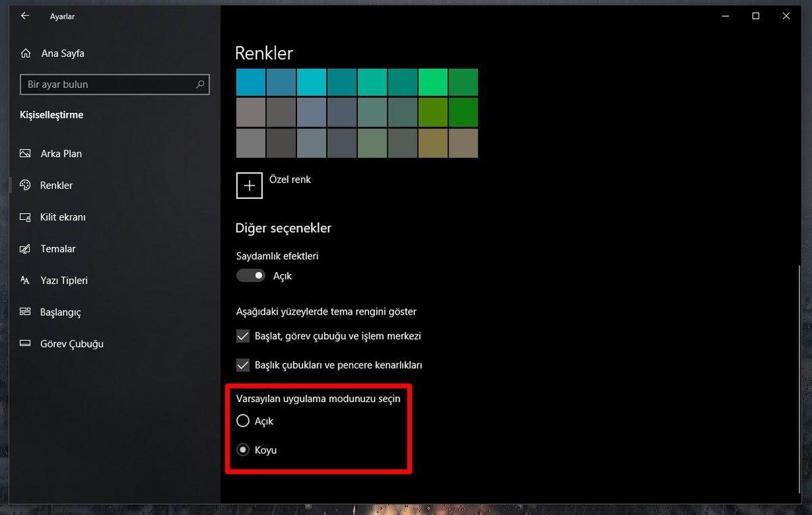
Task: Open Yazı Tipleri font settings icon
Action: 26,280
